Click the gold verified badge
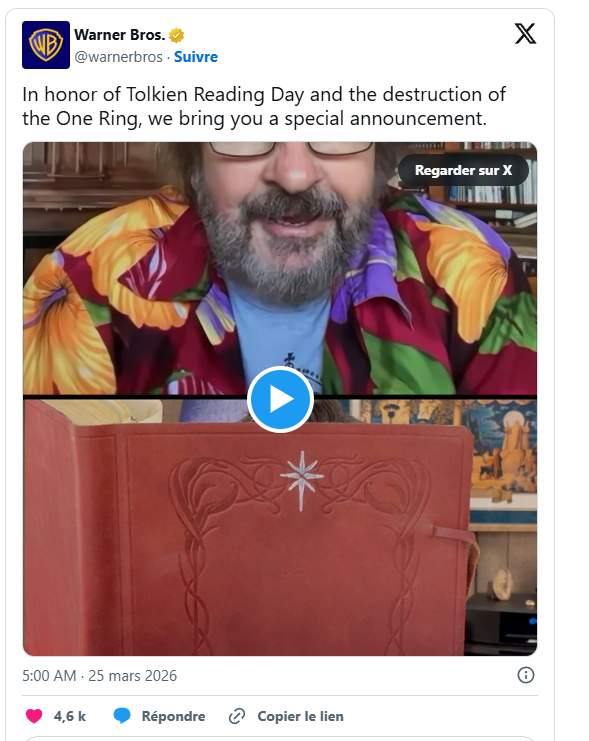 176,35
